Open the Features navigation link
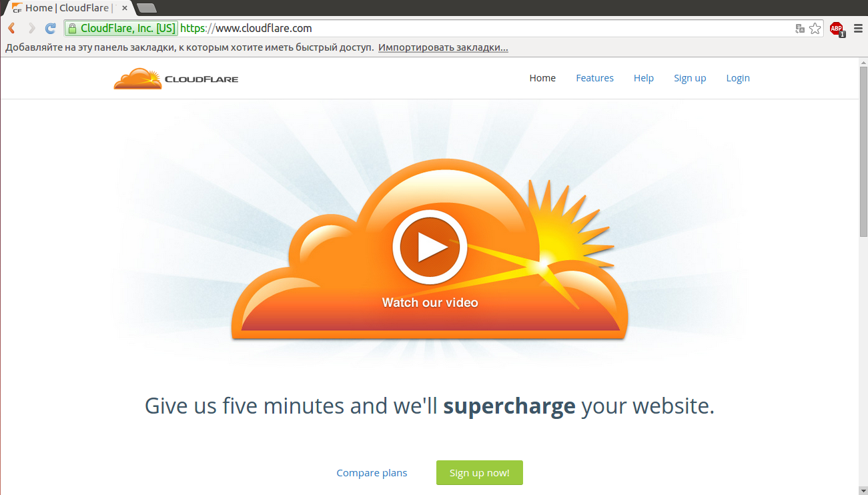868x495 pixels. pyautogui.click(x=594, y=78)
